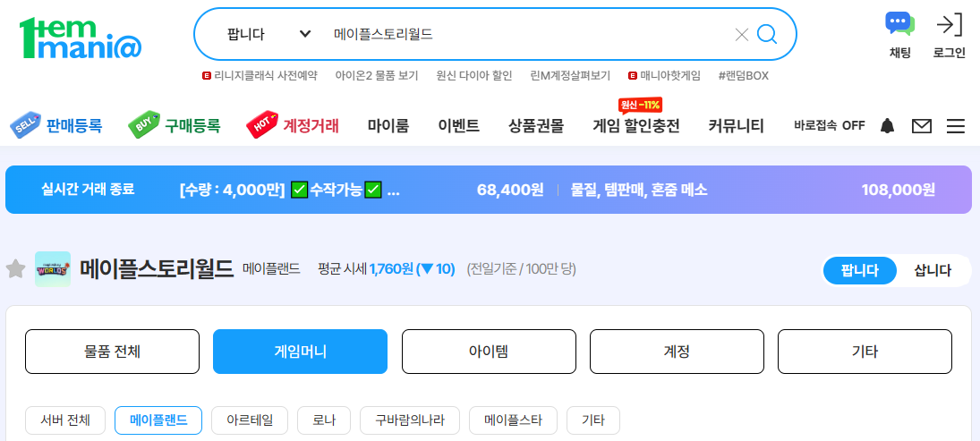Click the 108,000원 price in the banner
The width and height of the screenshot is (980, 441).
(x=899, y=190)
